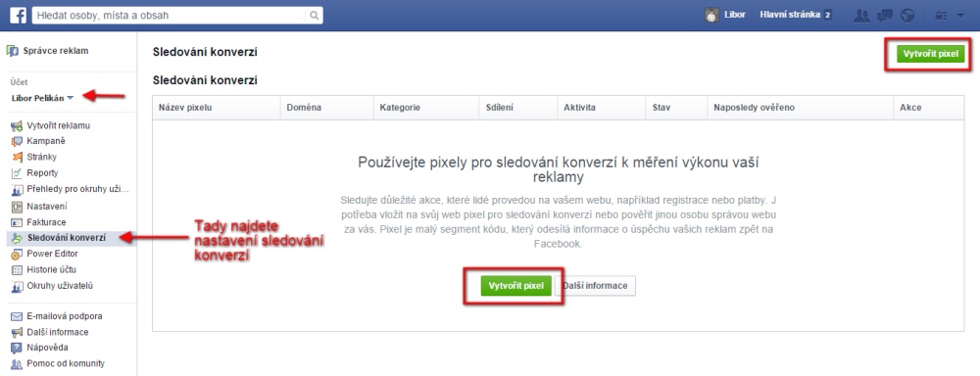The height and width of the screenshot is (376, 980).
Task: Click the Sledování konverzí icon
Action: [17, 238]
